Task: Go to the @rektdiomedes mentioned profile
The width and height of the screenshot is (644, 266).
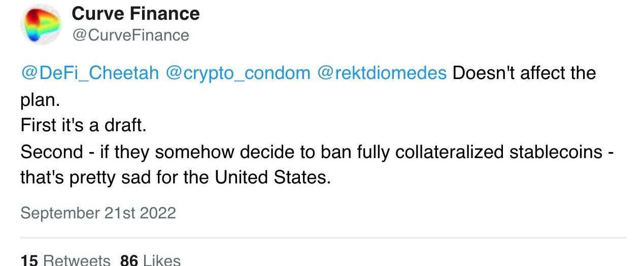Action: pos(382,73)
